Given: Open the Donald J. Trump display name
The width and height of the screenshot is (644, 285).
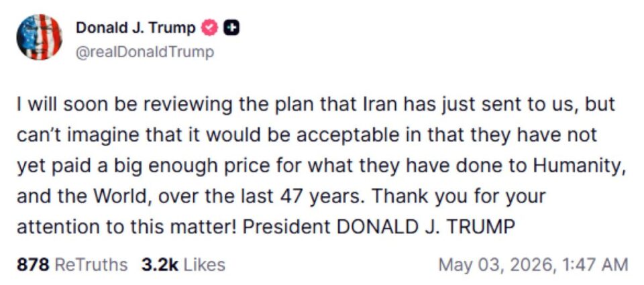Looking at the screenshot, I should pyautogui.click(x=136, y=28).
